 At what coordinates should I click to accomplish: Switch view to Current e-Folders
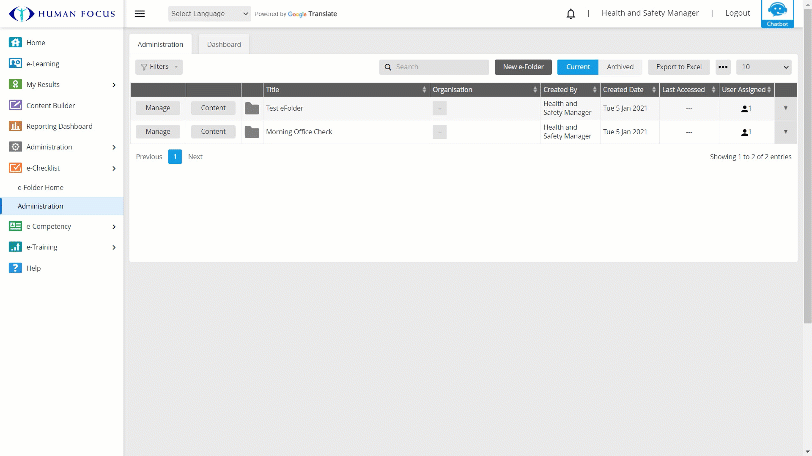[x=577, y=67]
